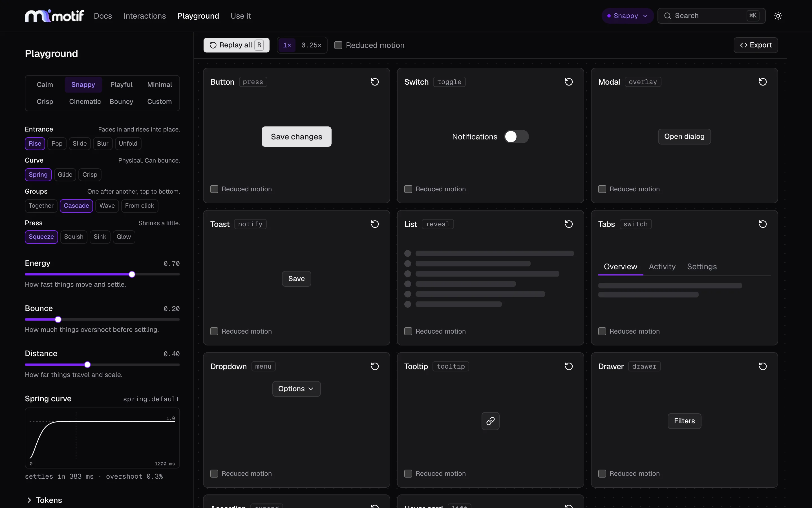Open the Options dropdown menu
The width and height of the screenshot is (812, 508).
tap(296, 389)
